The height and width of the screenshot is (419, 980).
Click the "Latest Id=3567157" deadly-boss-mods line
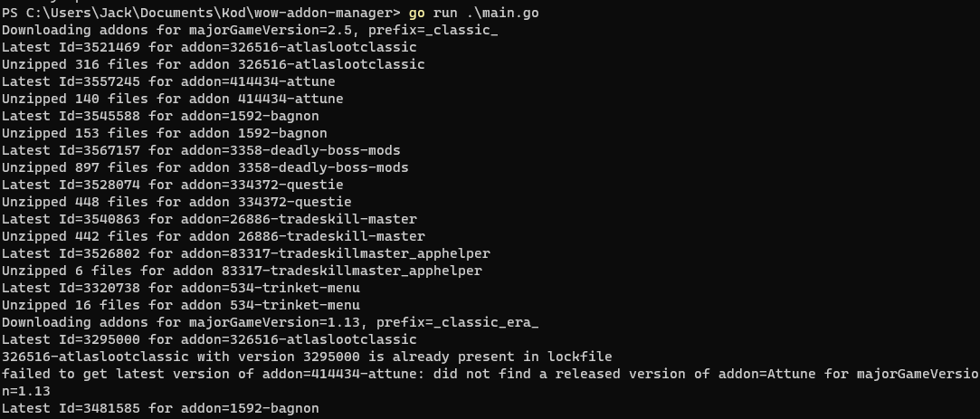coord(201,150)
